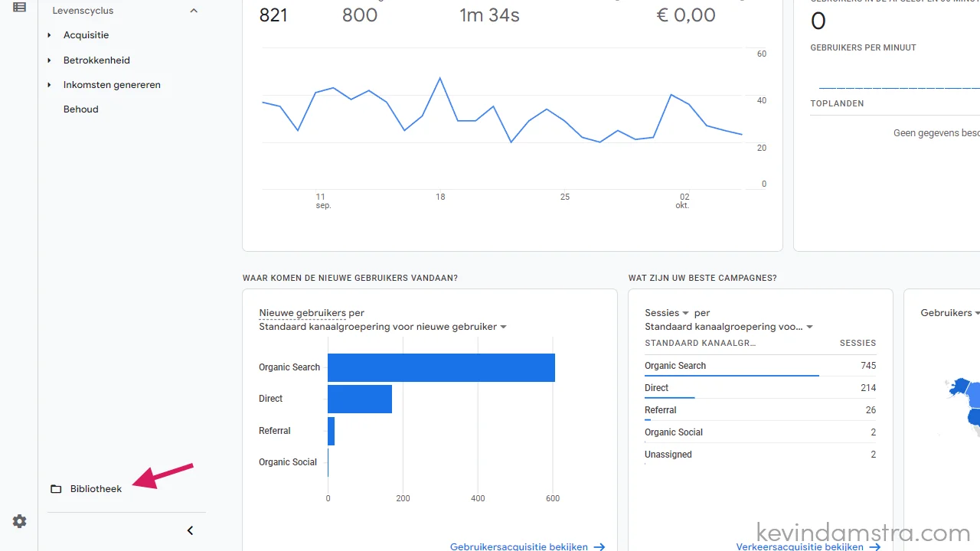Open Standaard kanaalgroepering voor nieuwe gebruiker dropdown
Screen dimensions: 980x551
point(383,327)
